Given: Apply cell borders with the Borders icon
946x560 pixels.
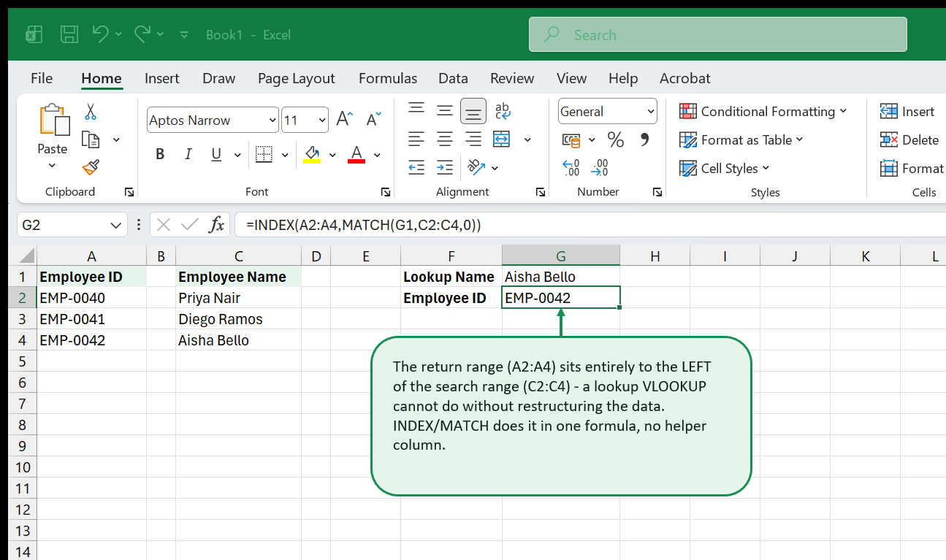Looking at the screenshot, I should coord(264,154).
